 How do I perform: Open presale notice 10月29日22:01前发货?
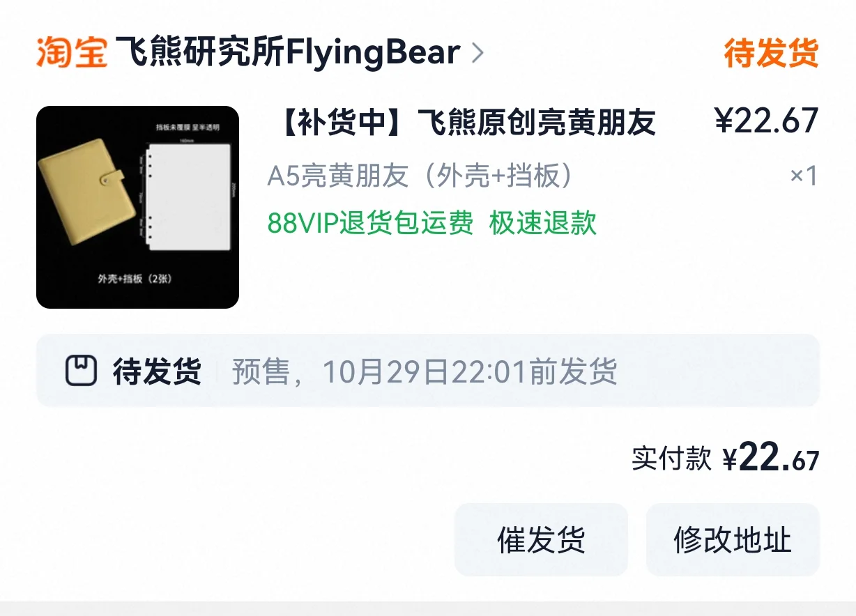click(425, 371)
